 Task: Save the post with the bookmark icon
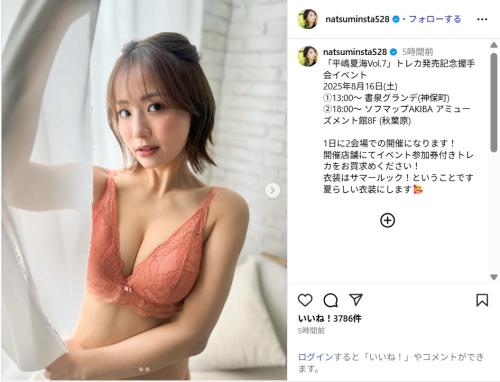click(482, 300)
